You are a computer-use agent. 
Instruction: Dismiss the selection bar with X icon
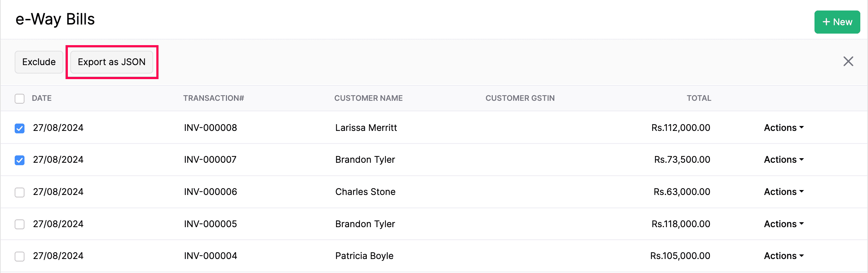(848, 62)
